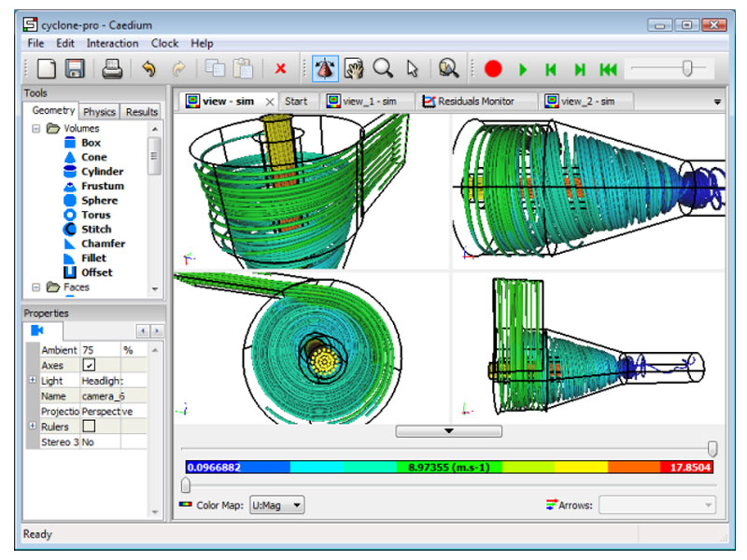Image resolution: width=747 pixels, height=560 pixels.
Task: Select the Torus volume shape
Action: [x=95, y=215]
